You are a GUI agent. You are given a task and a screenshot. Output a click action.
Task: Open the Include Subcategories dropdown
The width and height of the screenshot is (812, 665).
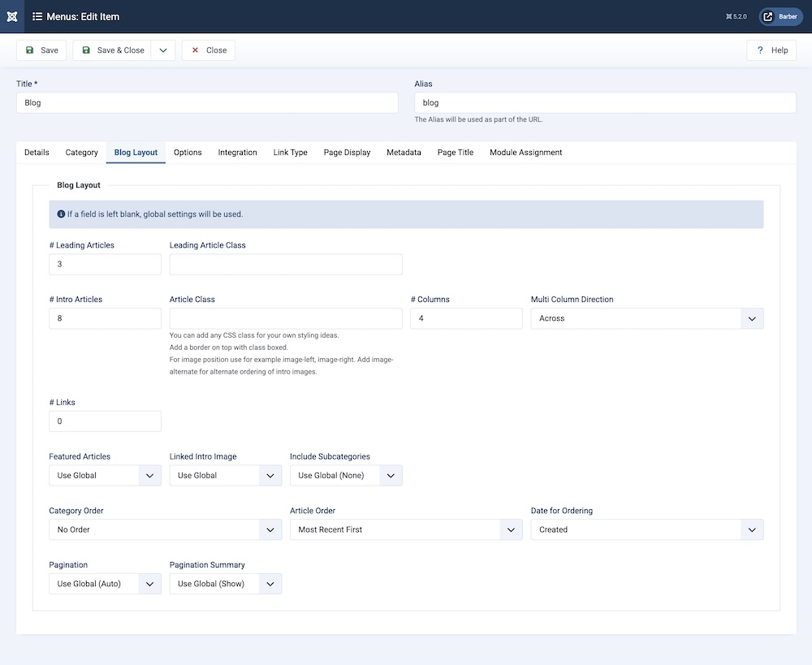pos(346,475)
